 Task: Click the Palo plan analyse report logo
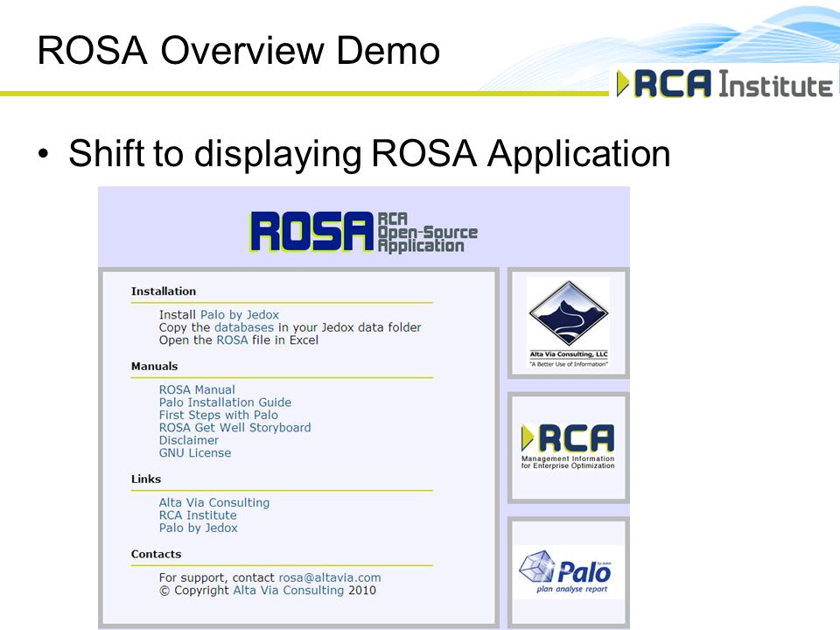569,572
